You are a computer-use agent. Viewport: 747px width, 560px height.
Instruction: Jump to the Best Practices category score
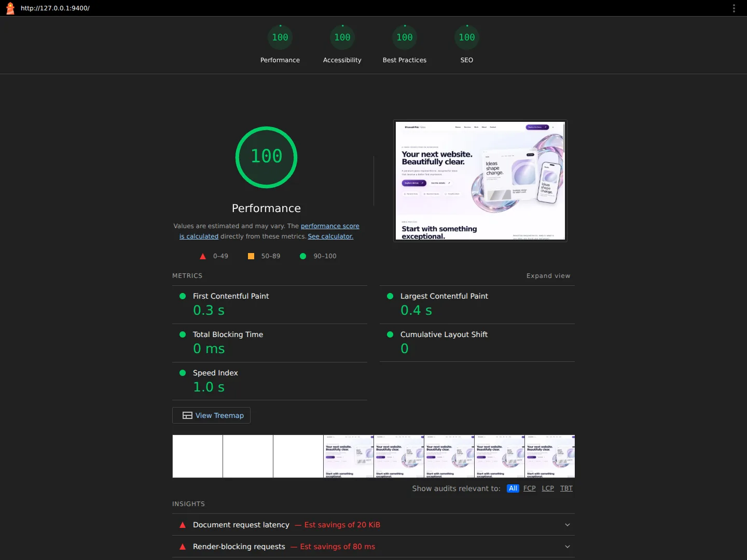click(405, 45)
